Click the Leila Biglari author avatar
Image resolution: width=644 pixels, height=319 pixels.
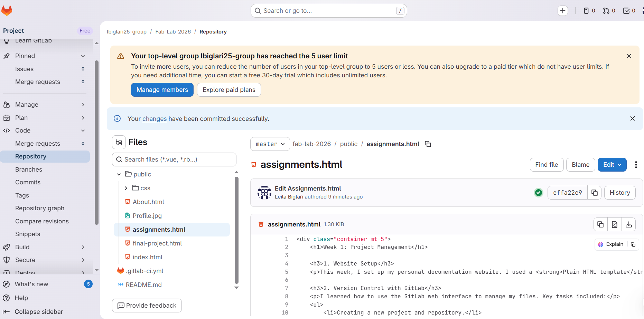264,193
